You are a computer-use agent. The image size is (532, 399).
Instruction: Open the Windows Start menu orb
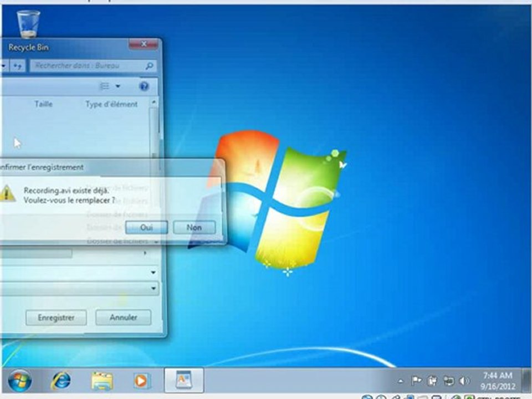coord(20,381)
